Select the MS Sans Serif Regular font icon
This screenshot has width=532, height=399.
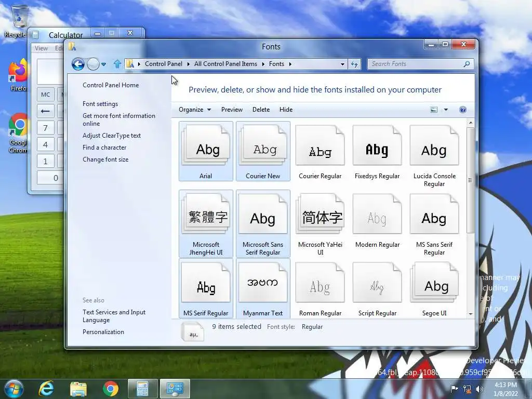434,214
